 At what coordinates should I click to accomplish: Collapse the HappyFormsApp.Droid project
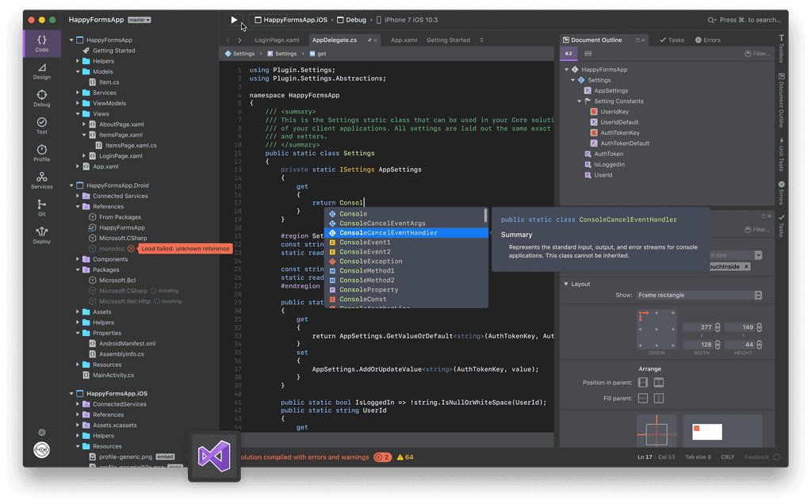pyautogui.click(x=71, y=185)
